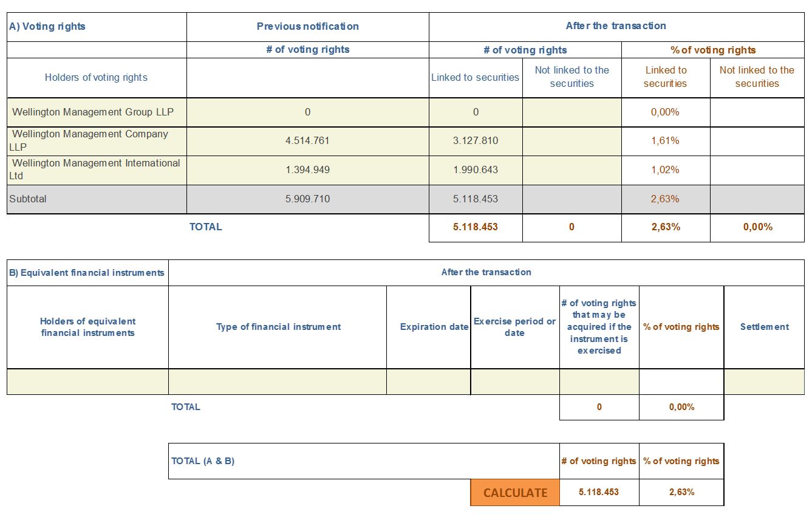Click Group LLP's previous notification cell with 0
This screenshot has height=517, width=812.
[308, 112]
